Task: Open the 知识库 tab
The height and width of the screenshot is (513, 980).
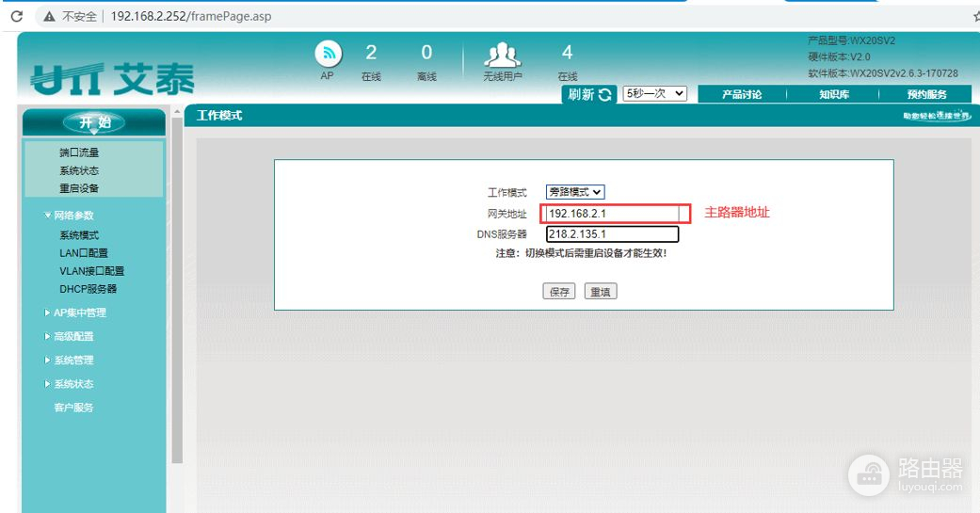Action: coord(834,94)
